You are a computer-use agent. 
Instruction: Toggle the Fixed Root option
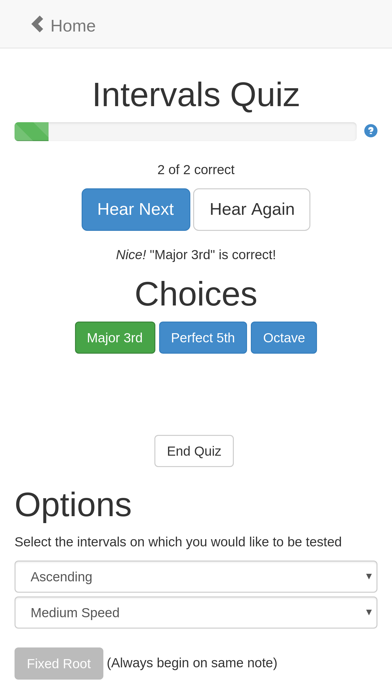(x=59, y=664)
